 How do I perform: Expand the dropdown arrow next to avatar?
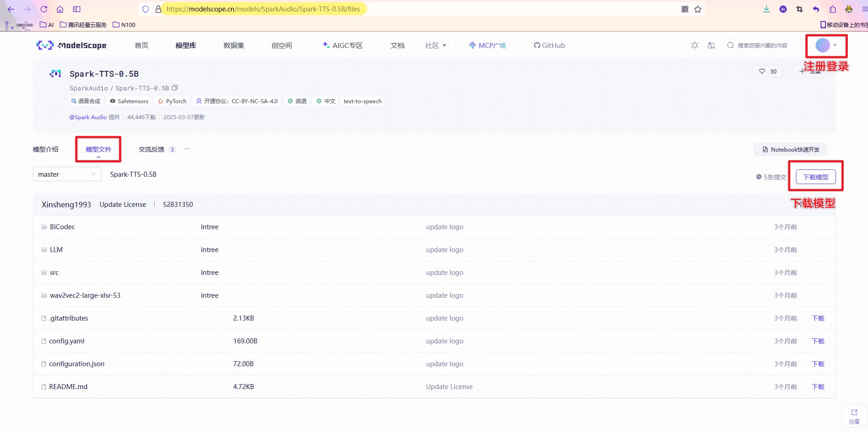tap(835, 45)
